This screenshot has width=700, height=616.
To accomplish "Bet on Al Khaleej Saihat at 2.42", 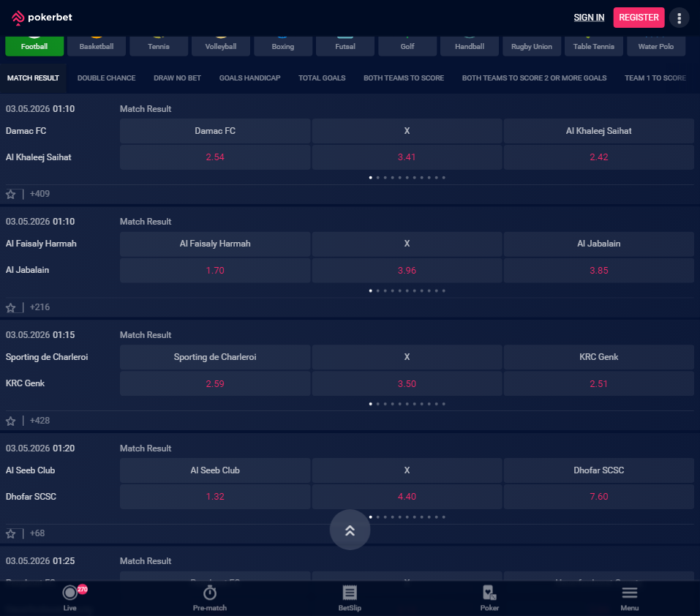I will (x=598, y=157).
